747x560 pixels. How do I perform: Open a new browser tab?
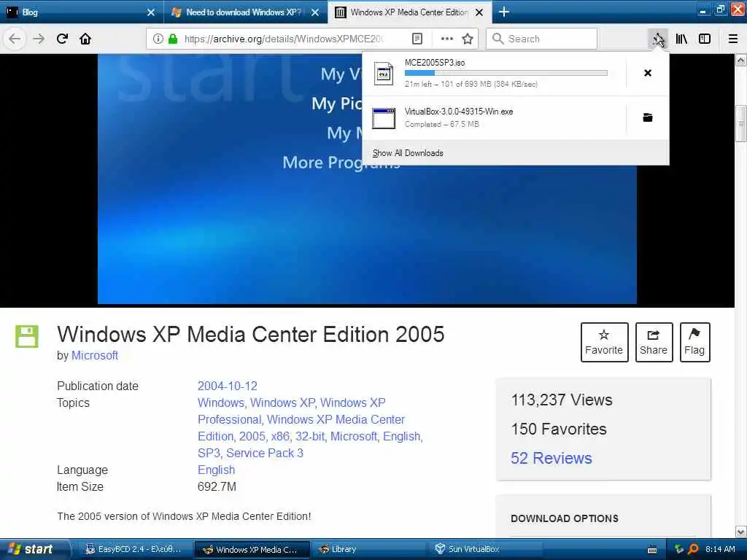(503, 12)
